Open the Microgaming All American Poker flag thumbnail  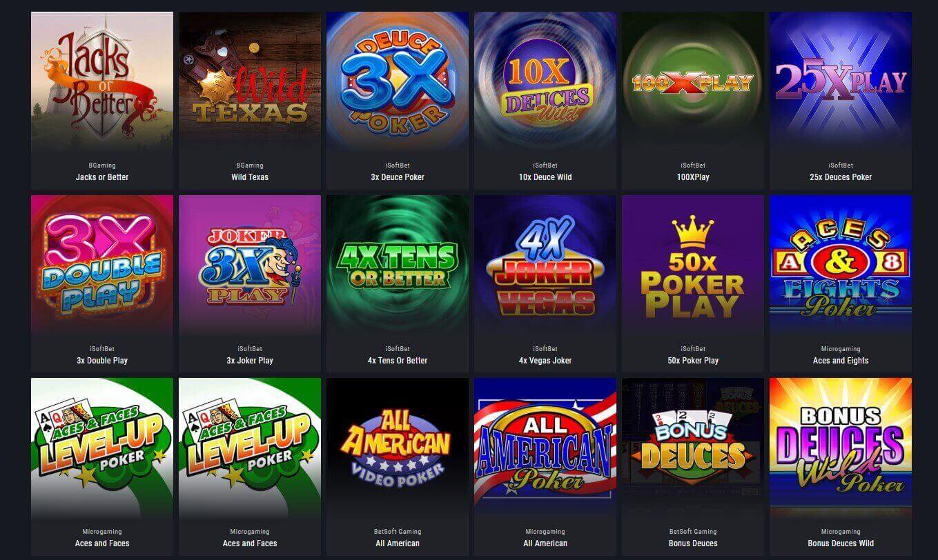pyautogui.click(x=545, y=449)
